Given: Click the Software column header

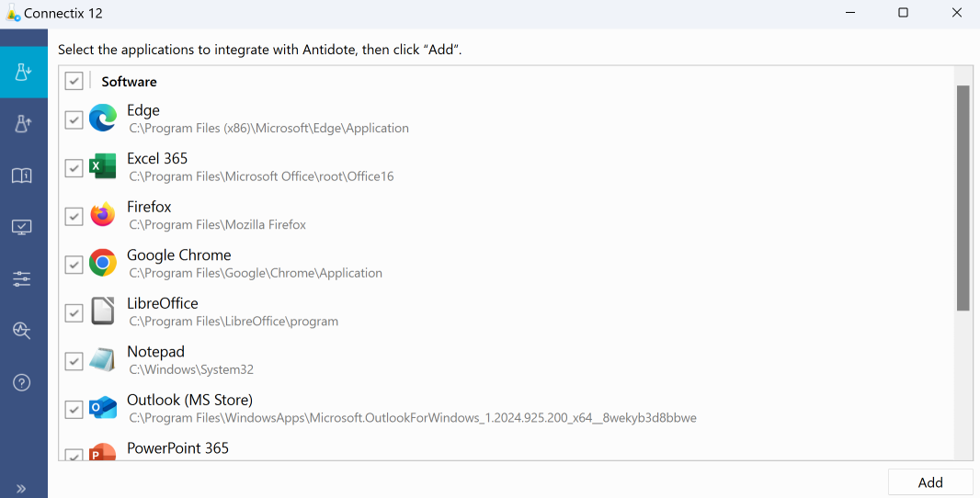Looking at the screenshot, I should (x=129, y=82).
